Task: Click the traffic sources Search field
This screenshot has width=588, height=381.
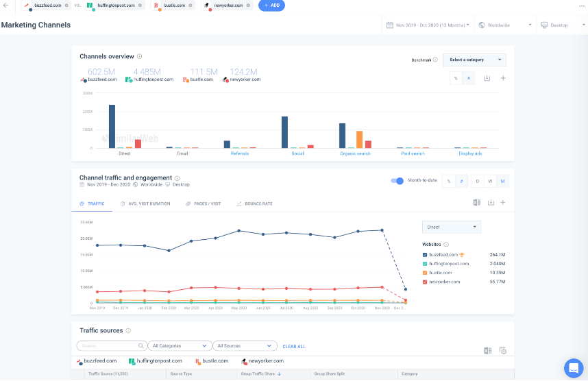Action: tap(110, 346)
